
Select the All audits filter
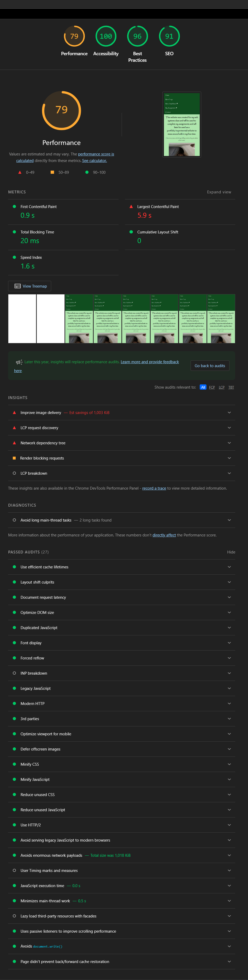pos(203,387)
